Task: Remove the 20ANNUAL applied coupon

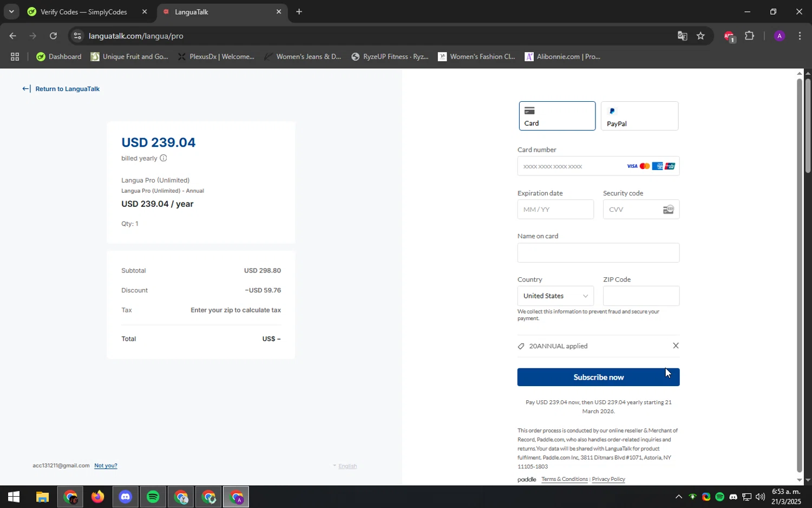Action: pyautogui.click(x=676, y=346)
